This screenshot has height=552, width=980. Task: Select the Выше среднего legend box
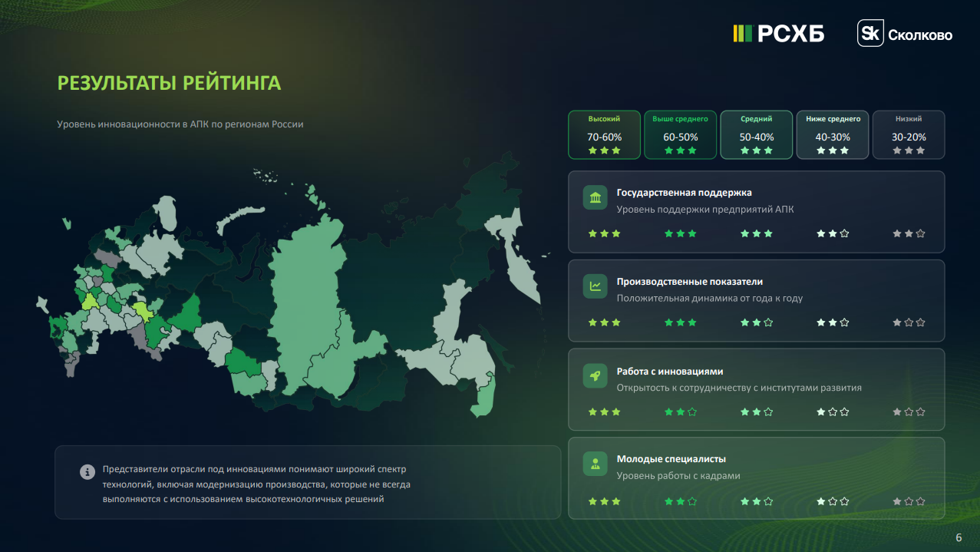[x=680, y=134]
